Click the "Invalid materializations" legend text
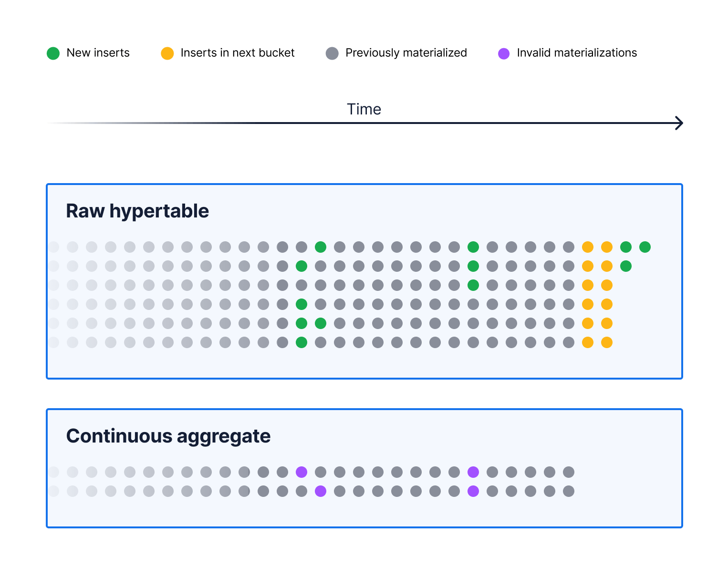The height and width of the screenshot is (577, 728). click(577, 53)
